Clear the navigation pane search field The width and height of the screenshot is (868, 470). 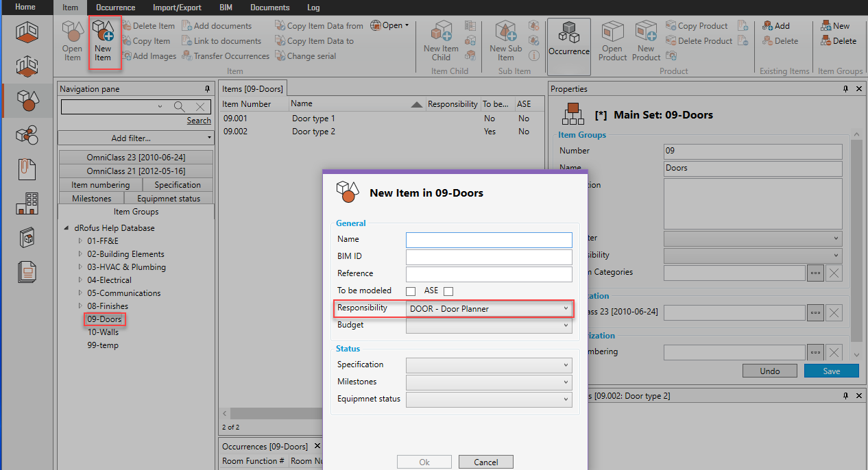(x=200, y=106)
